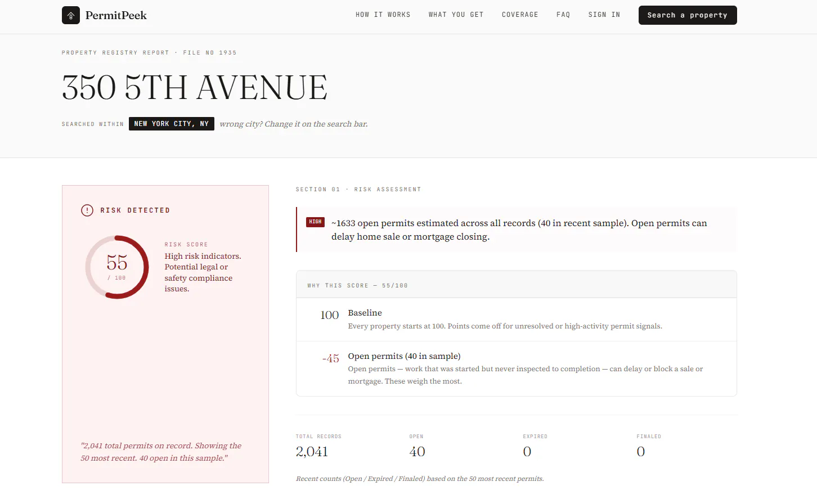Click the 'Risk Detected' label
Screen dimensions: 817x504
(x=135, y=210)
